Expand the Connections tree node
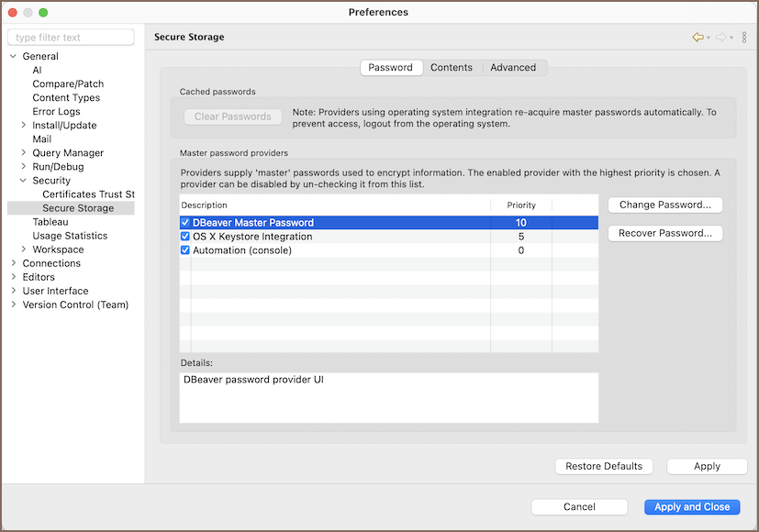The image size is (759, 532). [x=13, y=263]
